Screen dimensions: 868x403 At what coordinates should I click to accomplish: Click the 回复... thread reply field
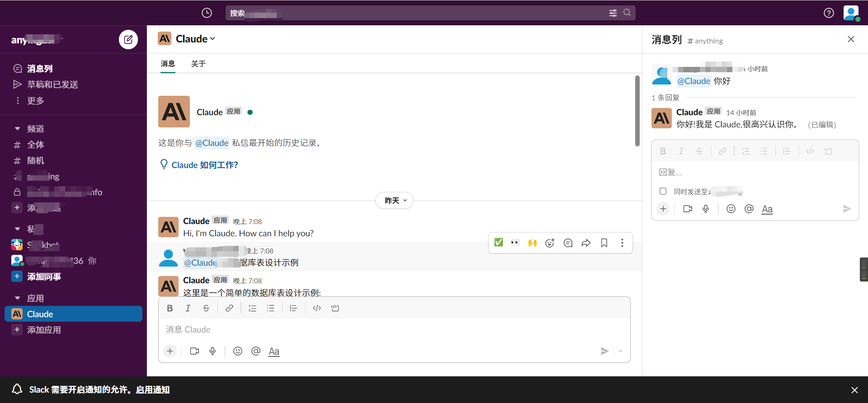755,172
